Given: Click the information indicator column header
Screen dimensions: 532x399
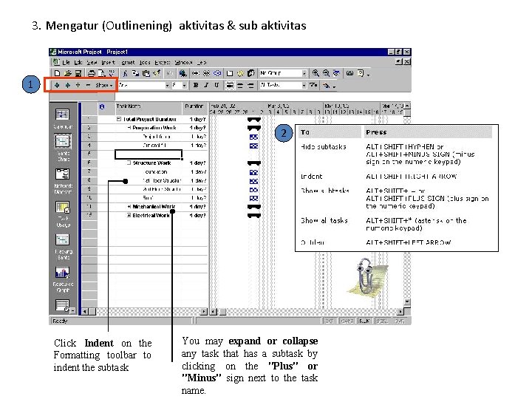Looking at the screenshot, I should pos(106,108).
